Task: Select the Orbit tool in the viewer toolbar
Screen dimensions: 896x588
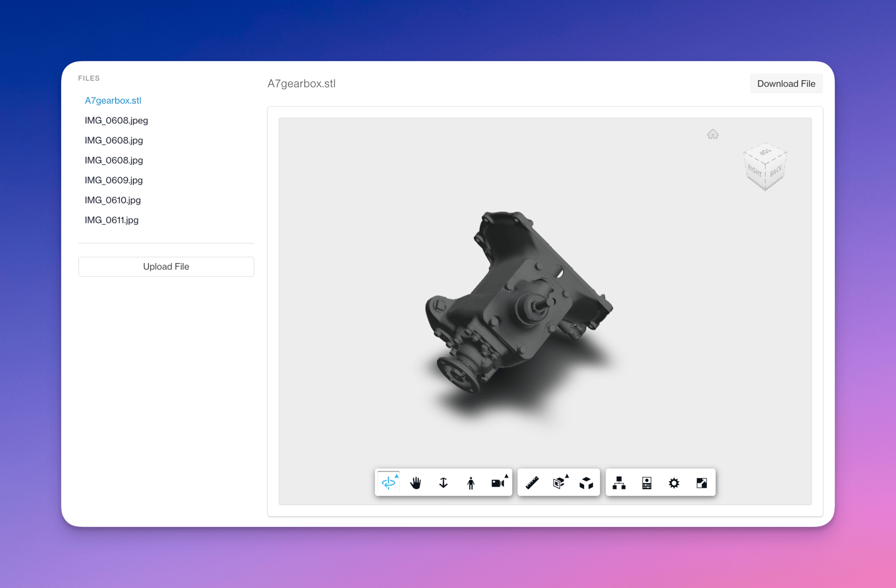Action: coord(388,483)
